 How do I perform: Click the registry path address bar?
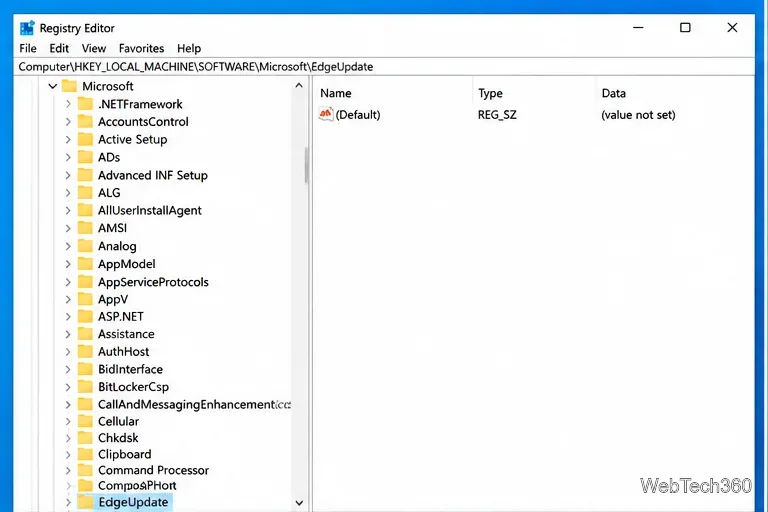click(384, 67)
